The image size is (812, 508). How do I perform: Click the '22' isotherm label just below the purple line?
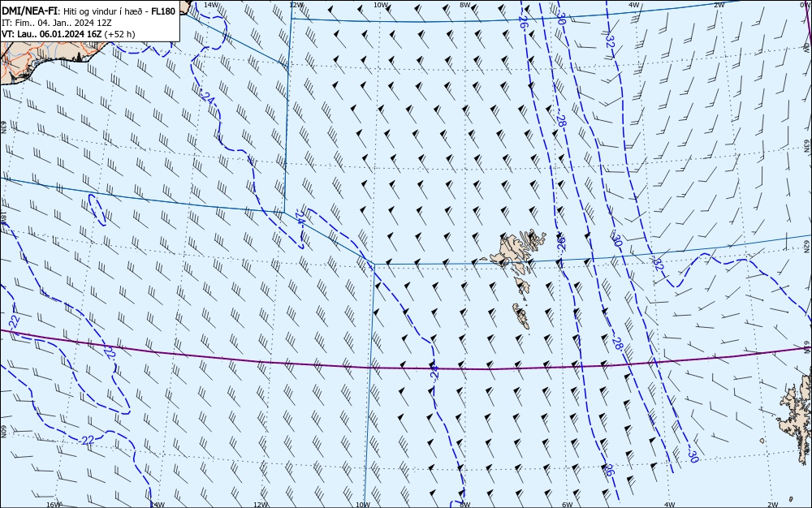pyautogui.click(x=108, y=353)
